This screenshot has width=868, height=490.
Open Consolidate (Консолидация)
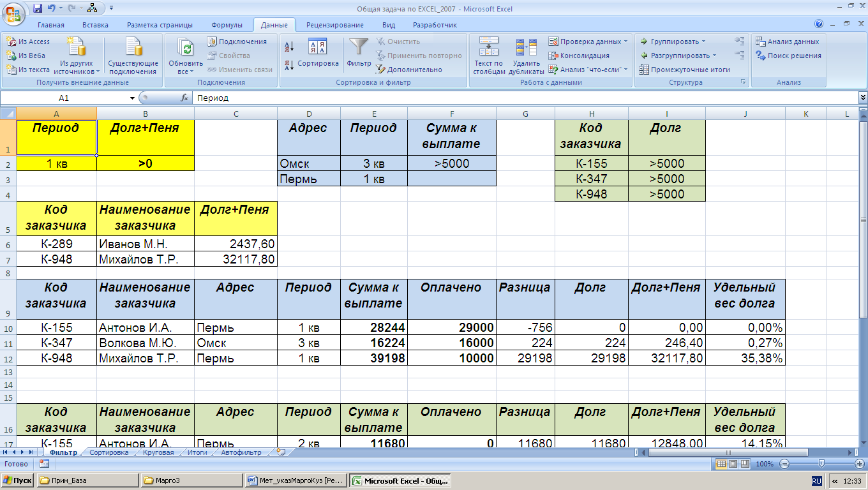click(x=579, y=56)
